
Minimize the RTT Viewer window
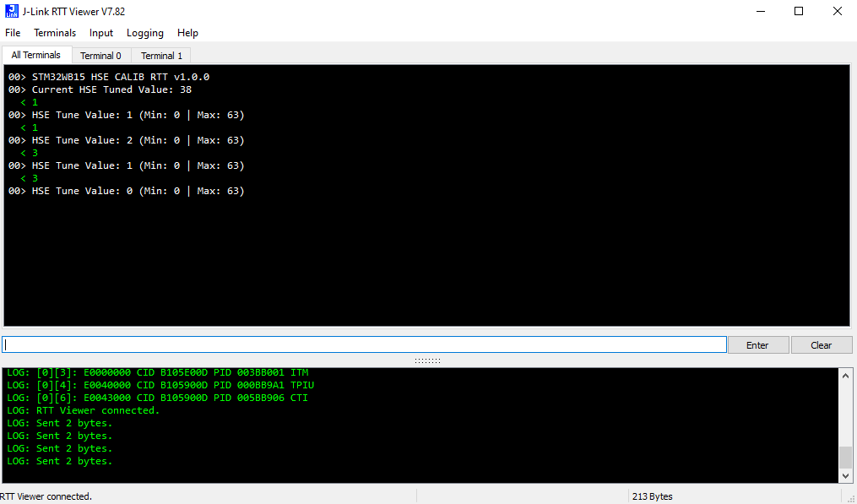pos(760,11)
